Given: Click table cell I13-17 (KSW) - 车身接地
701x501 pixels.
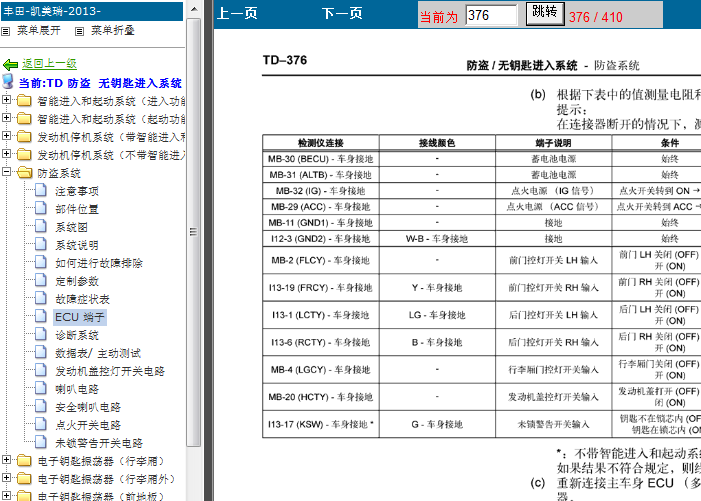Looking at the screenshot, I should 321,424.
